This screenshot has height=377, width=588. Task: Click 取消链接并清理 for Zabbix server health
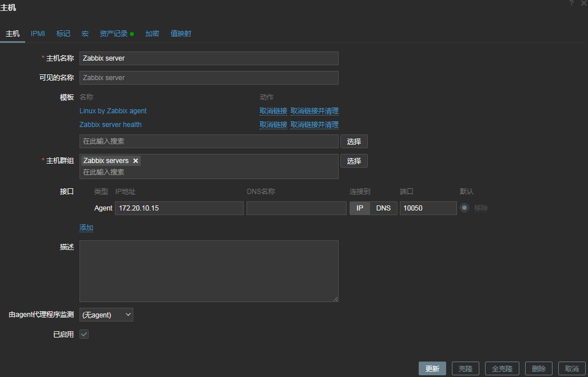(x=314, y=124)
